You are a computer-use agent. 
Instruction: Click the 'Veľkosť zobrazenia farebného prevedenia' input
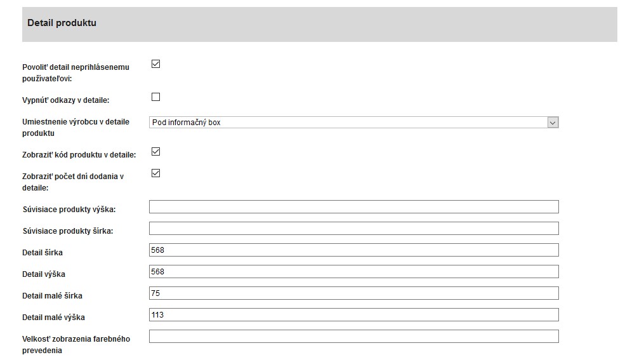[x=353, y=337]
